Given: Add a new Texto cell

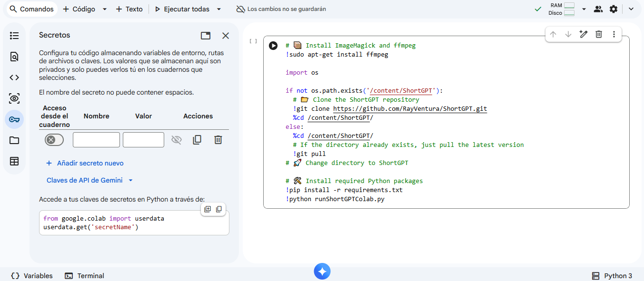Looking at the screenshot, I should pos(129,9).
